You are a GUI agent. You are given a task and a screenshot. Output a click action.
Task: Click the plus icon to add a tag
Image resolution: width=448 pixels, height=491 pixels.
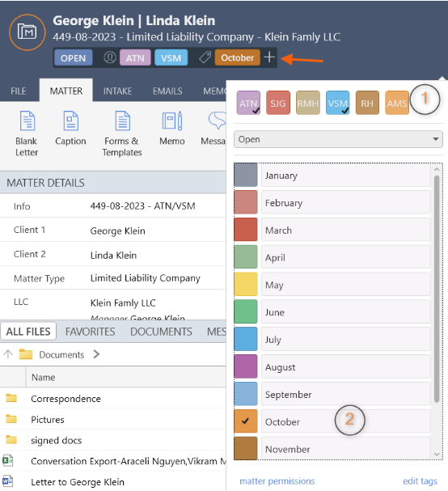pyautogui.click(x=269, y=57)
